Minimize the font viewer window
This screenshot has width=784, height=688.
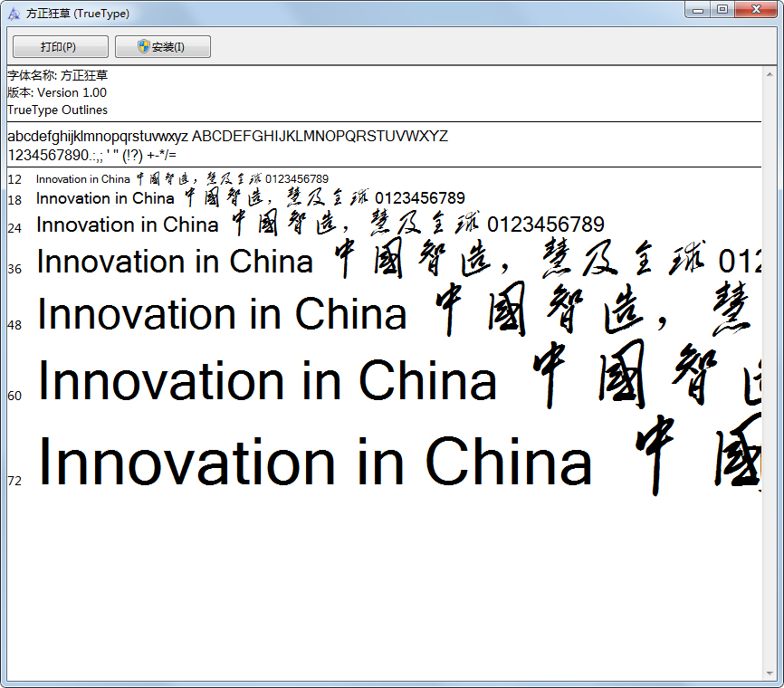[698, 9]
